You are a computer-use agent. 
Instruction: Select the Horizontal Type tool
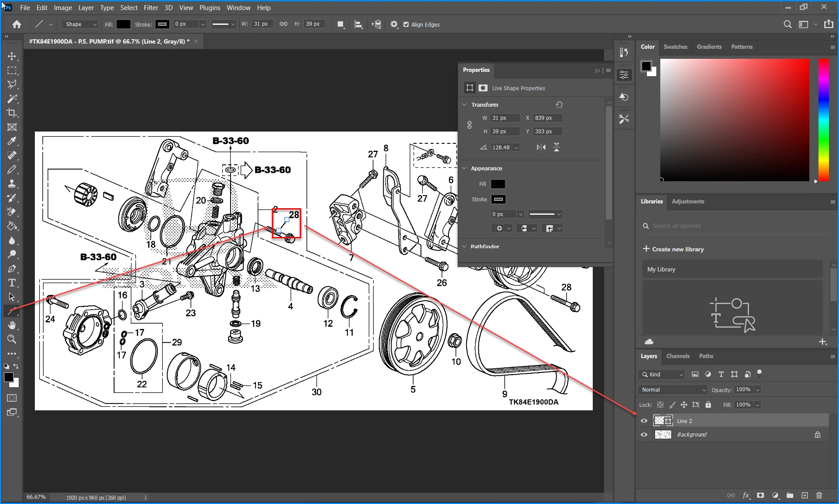(x=12, y=283)
